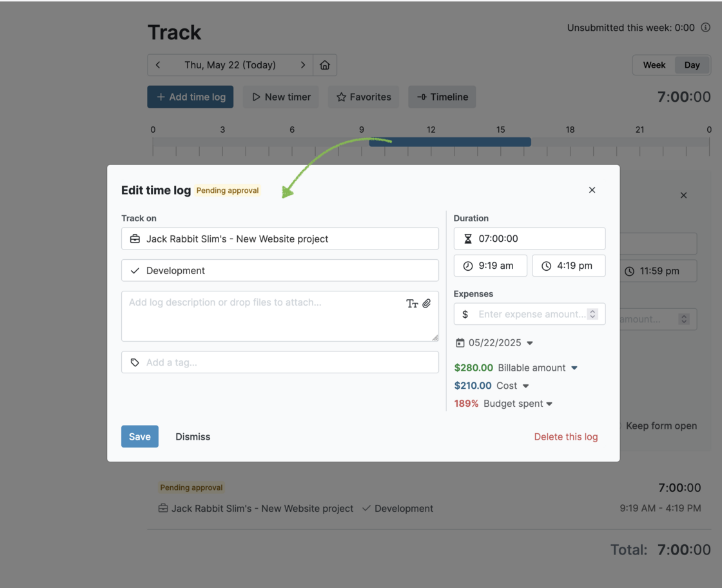This screenshot has width=722, height=588.
Task: Click the home icon beside the date
Action: (325, 65)
